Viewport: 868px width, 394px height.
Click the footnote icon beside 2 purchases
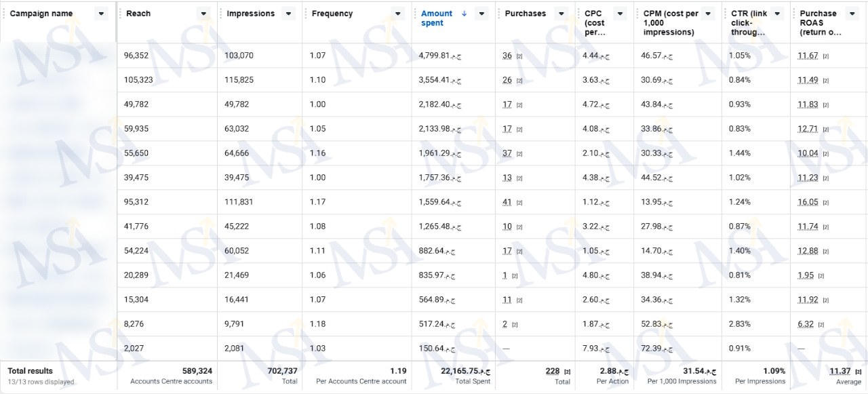(515, 325)
